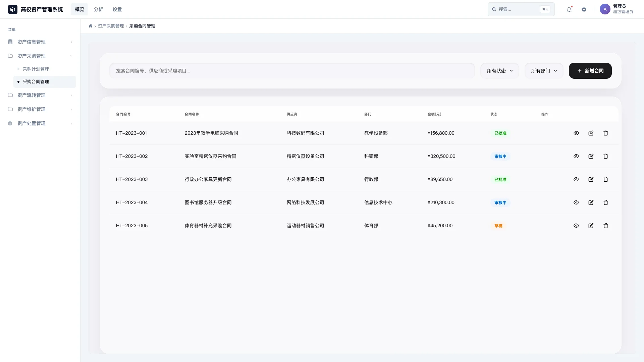This screenshot has width=644, height=362.
Task: Switch to the 分析 top tab
Action: [98, 9]
